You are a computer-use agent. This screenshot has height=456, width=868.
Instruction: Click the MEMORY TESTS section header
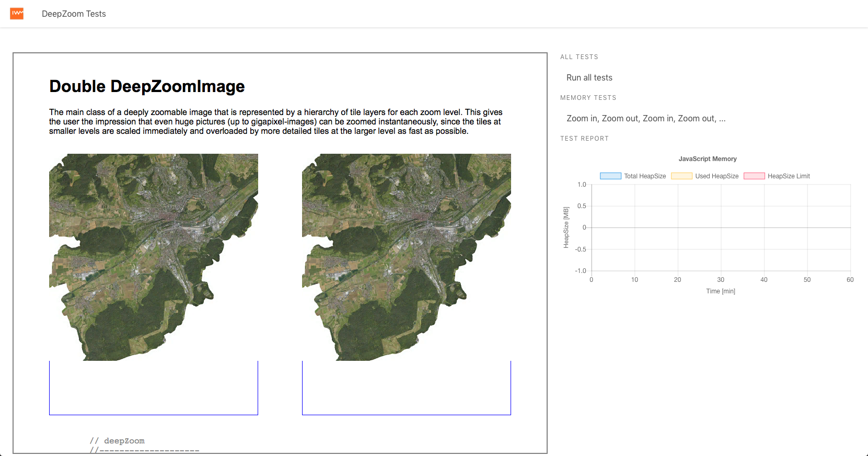click(588, 98)
